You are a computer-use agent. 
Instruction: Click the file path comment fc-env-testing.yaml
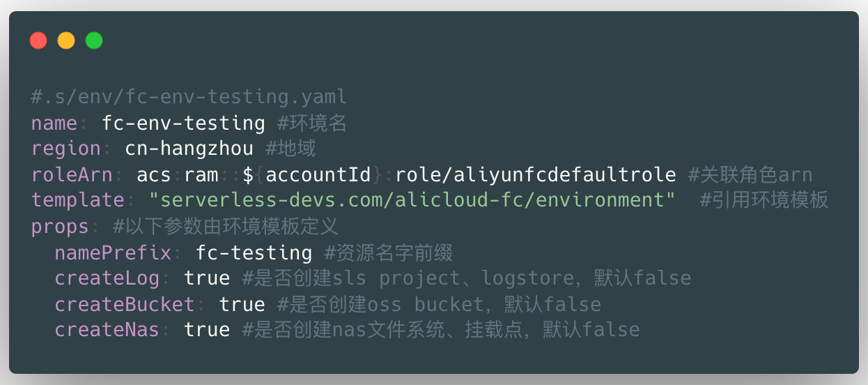tap(189, 97)
